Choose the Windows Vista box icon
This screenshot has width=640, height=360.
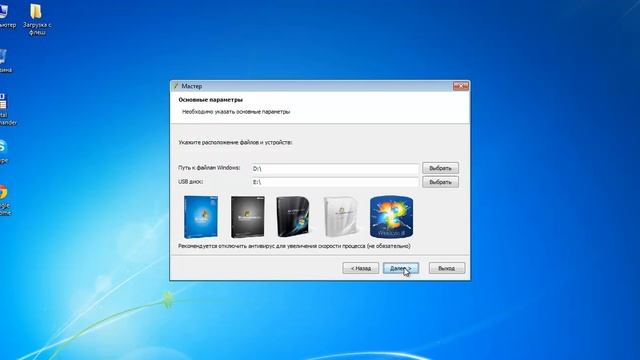293,217
